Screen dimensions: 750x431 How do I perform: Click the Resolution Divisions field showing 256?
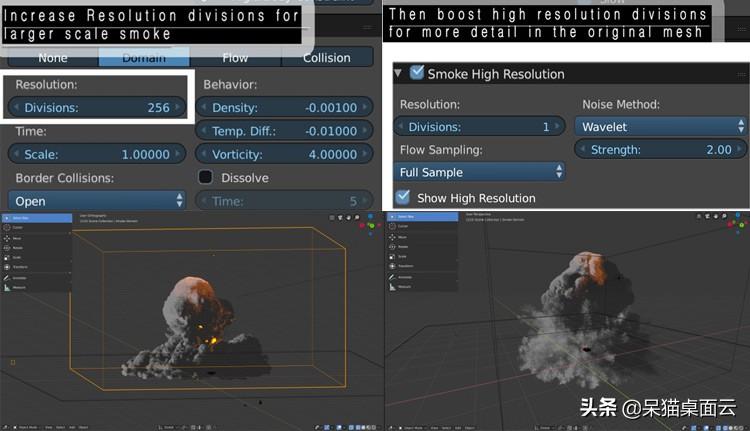(97, 107)
